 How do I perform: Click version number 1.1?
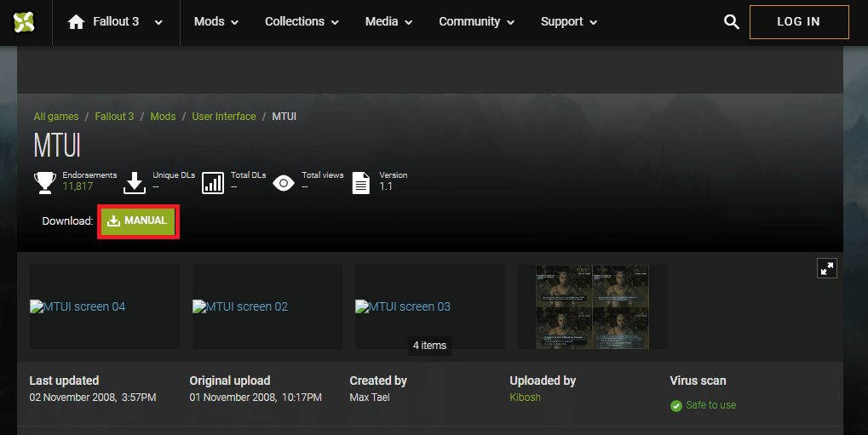(386, 186)
